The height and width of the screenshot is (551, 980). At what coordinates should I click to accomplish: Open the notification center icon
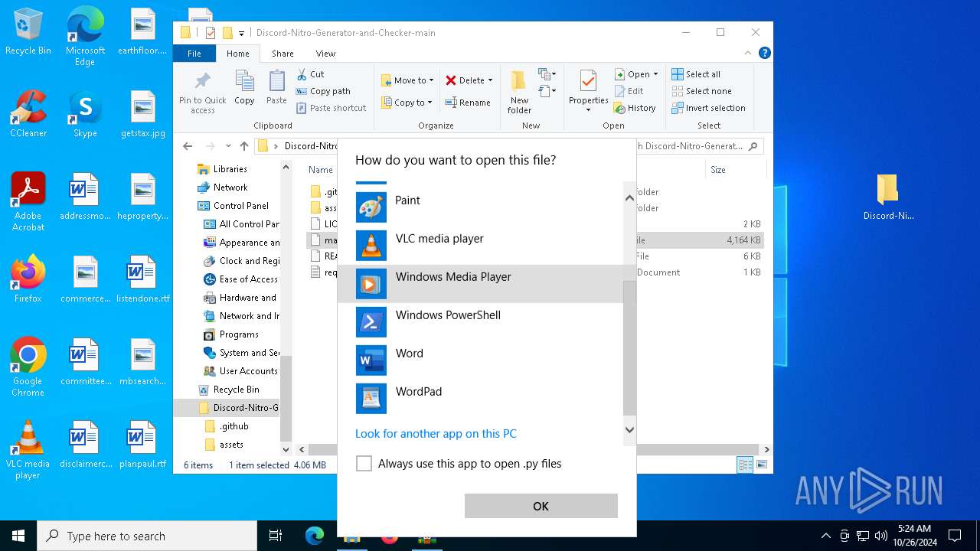(x=955, y=536)
